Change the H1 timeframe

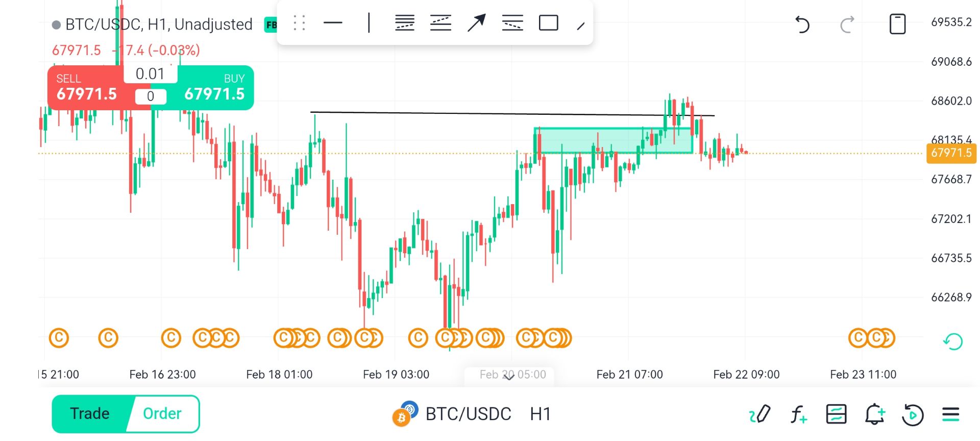pyautogui.click(x=540, y=414)
